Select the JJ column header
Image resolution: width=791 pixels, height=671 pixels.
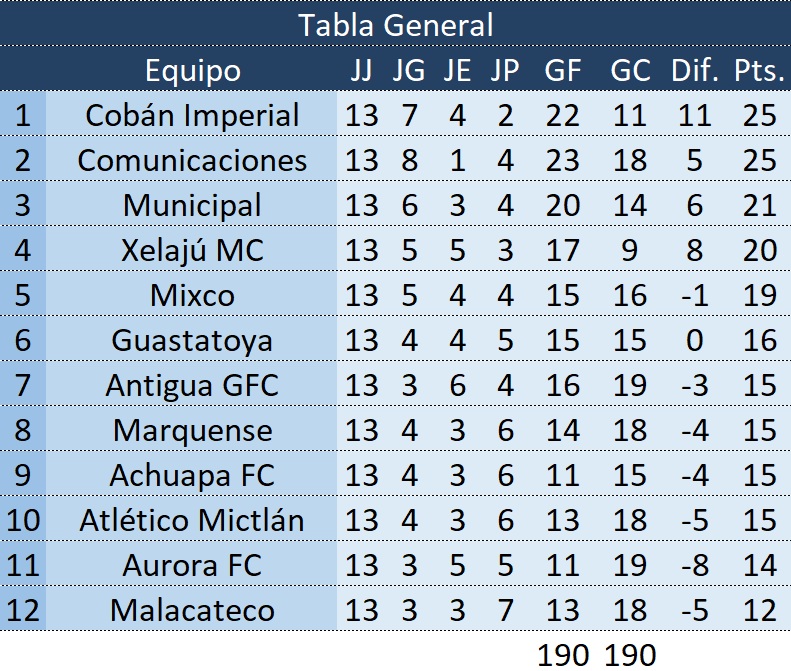point(362,70)
